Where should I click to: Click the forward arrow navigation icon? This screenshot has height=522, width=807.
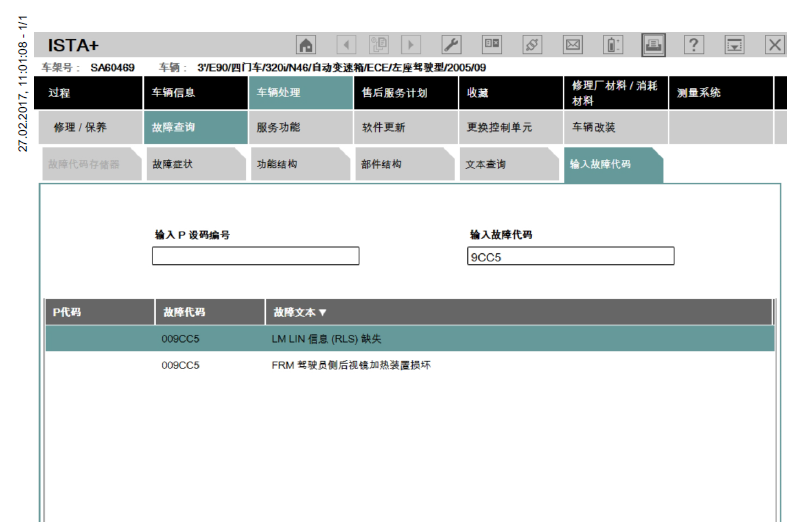[x=411, y=45]
